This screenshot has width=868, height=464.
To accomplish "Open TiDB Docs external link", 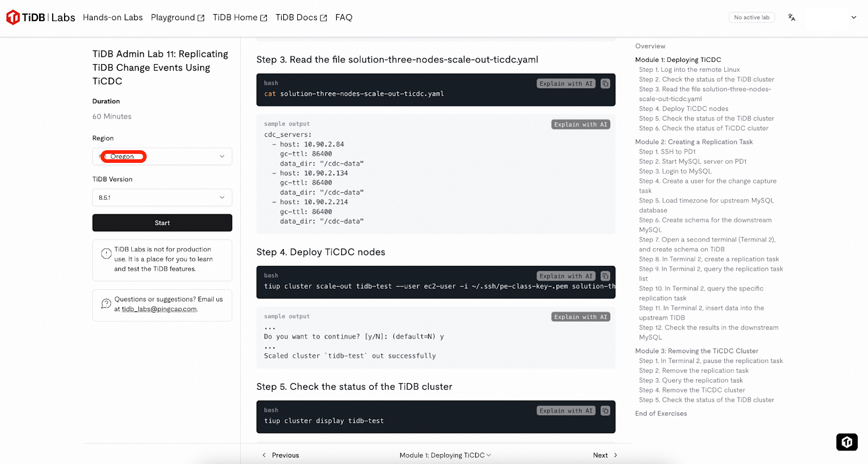I will click(301, 17).
